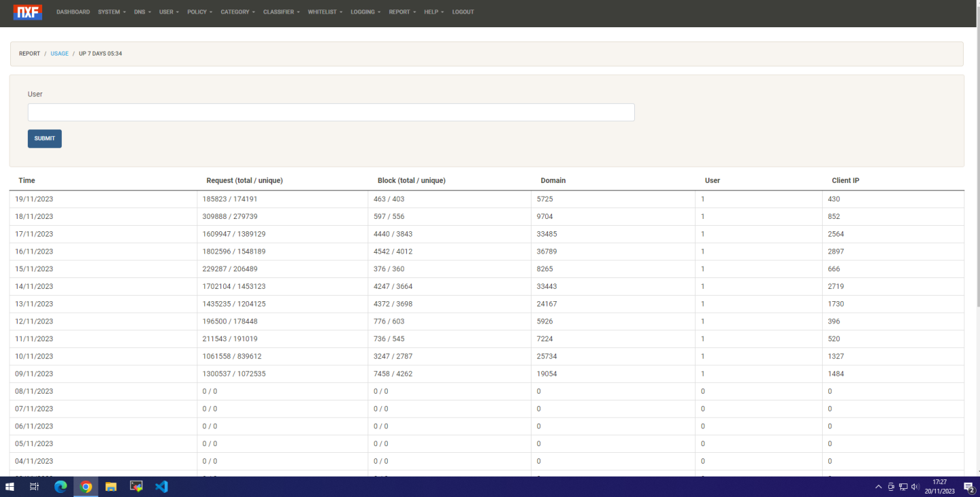Select the 08/11/2023 date cell
980x497 pixels.
pyautogui.click(x=34, y=392)
